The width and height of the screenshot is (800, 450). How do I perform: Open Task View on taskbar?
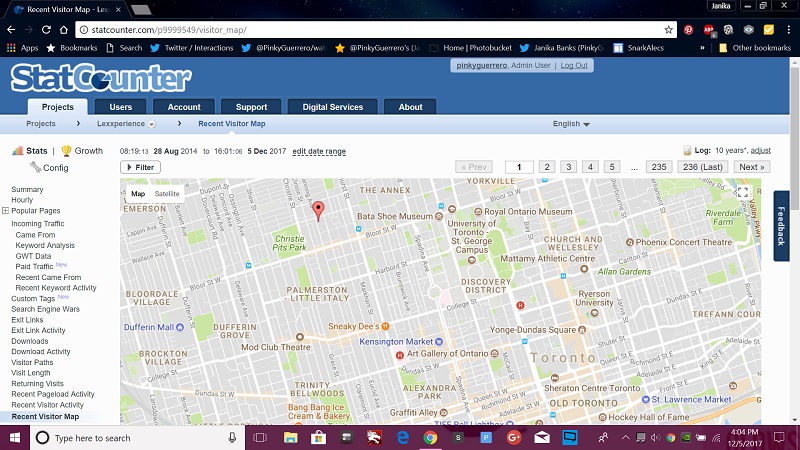pyautogui.click(x=260, y=437)
